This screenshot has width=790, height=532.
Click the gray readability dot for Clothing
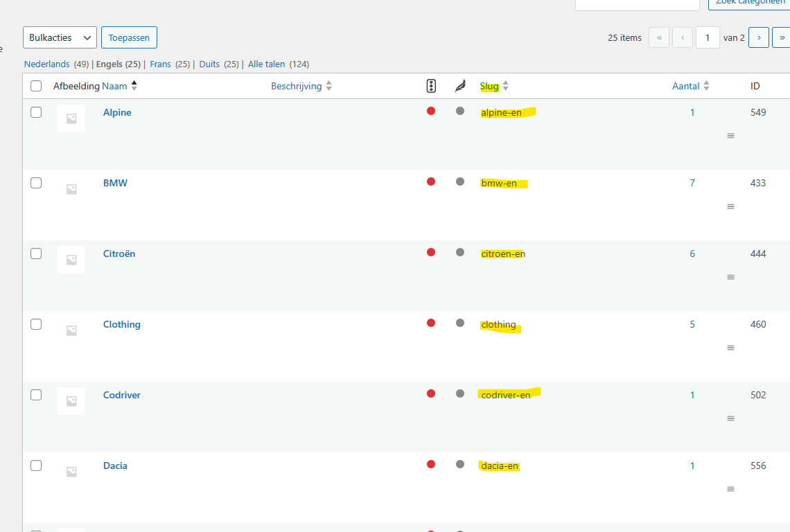[460, 323]
